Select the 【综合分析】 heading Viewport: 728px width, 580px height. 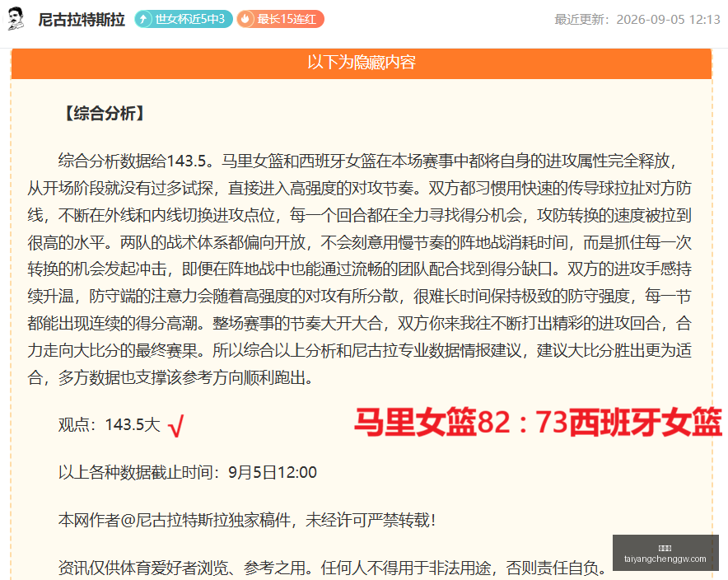pyautogui.click(x=105, y=113)
